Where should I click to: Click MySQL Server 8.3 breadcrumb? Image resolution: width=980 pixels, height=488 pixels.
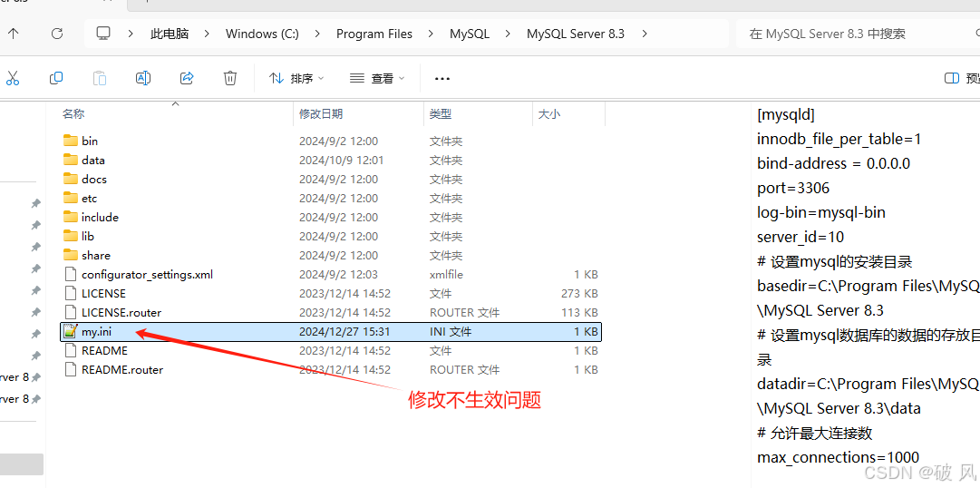576,34
